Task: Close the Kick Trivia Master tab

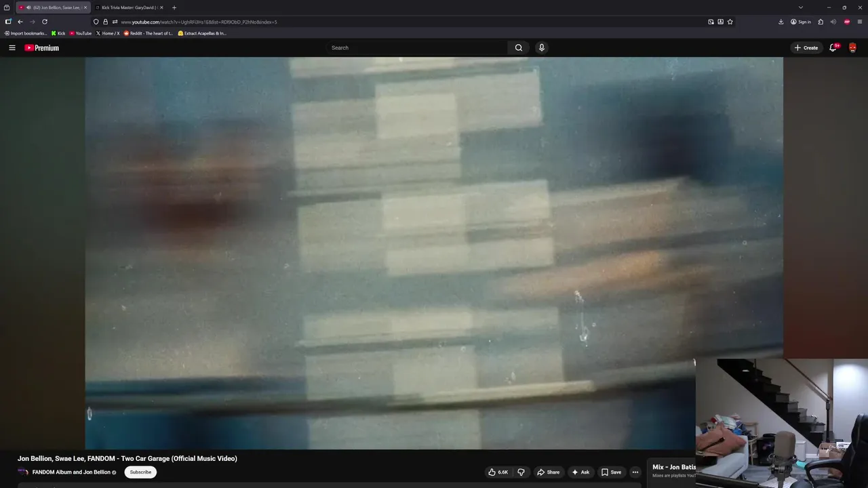Action: (161, 7)
